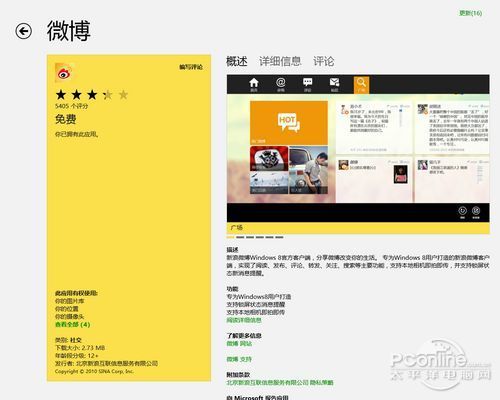The height and width of the screenshot is (400, 500).
Task: Open the 编写评论 write review link
Action: [191, 67]
